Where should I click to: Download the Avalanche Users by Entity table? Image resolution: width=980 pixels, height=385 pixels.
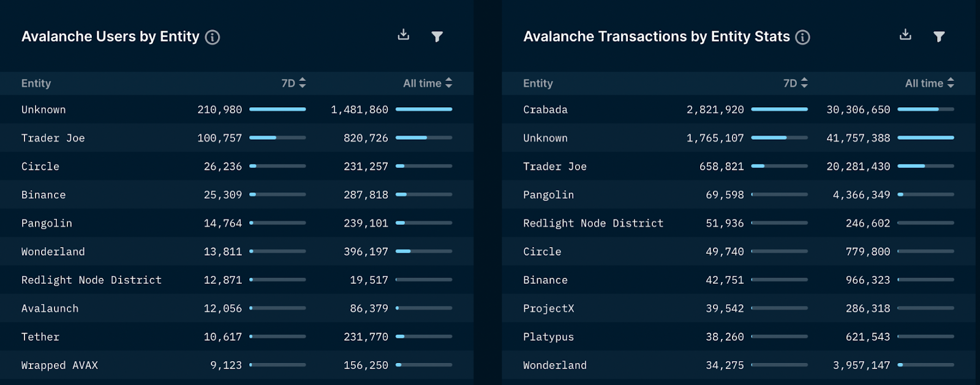404,34
